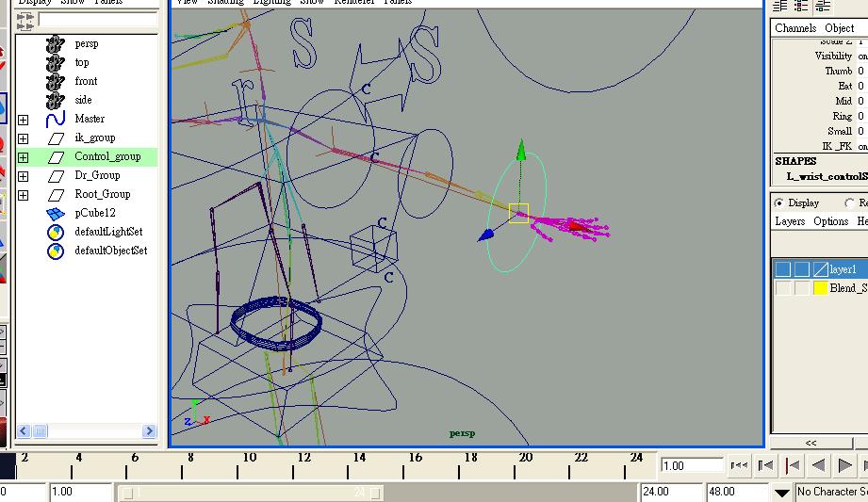Toggle Blend_S layer display type box
This screenshot has height=502, width=868.
tap(802, 288)
